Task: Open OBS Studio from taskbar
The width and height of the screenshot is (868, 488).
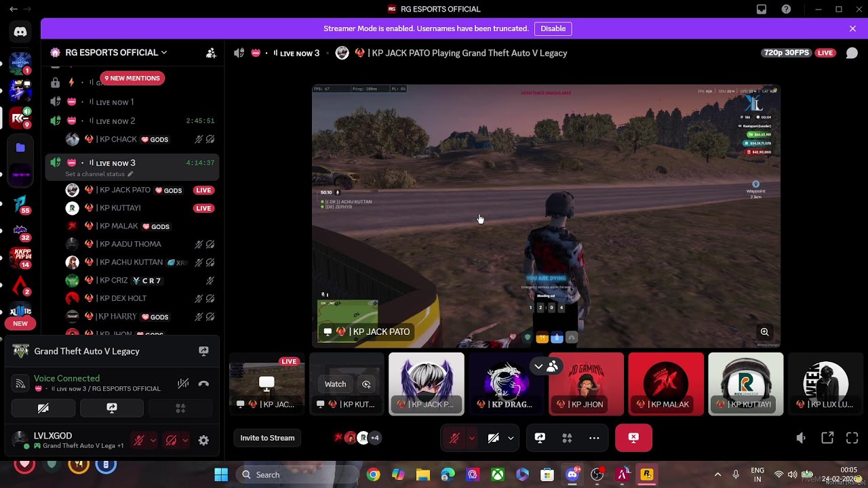Action: (x=597, y=474)
